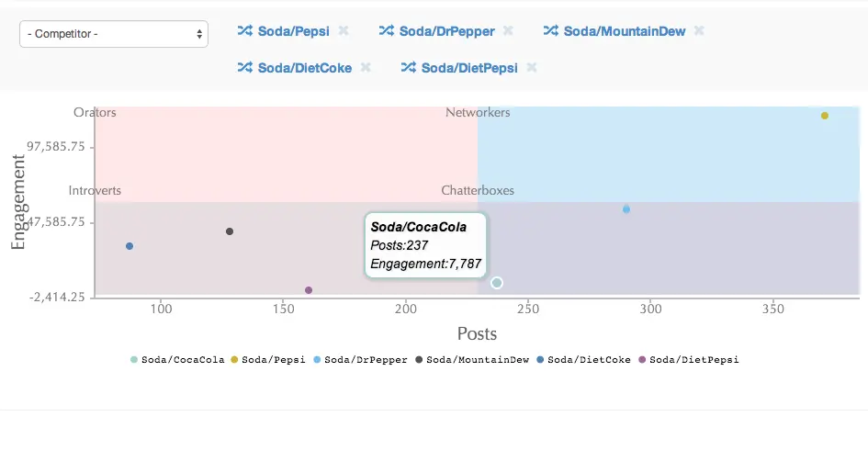
Task: Click the Soda/DietCoke legend entry
Action: [589, 360]
